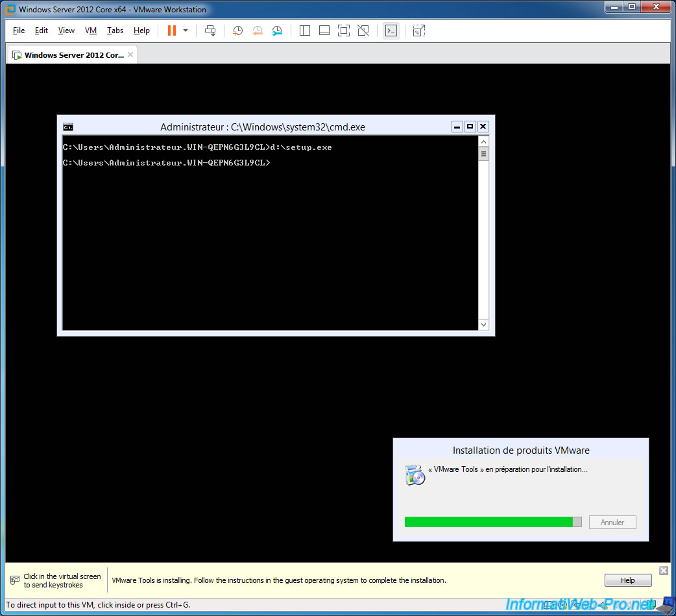The height and width of the screenshot is (616, 676).
Task: Open the Help menu
Action: pyautogui.click(x=141, y=31)
